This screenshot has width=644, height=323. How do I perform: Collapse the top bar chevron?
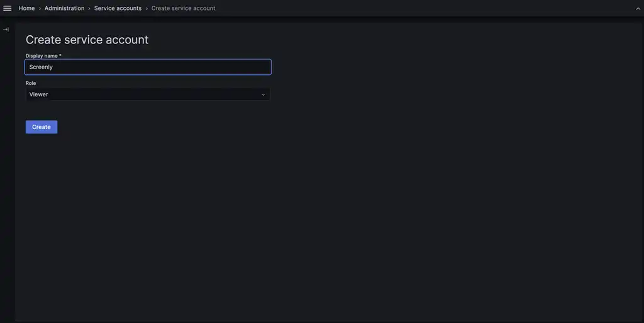click(x=638, y=9)
